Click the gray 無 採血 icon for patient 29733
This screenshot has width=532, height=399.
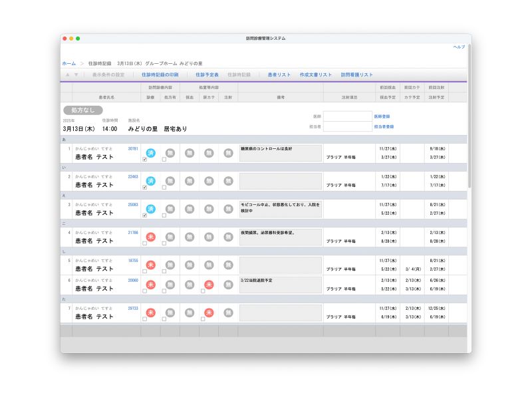click(190, 313)
